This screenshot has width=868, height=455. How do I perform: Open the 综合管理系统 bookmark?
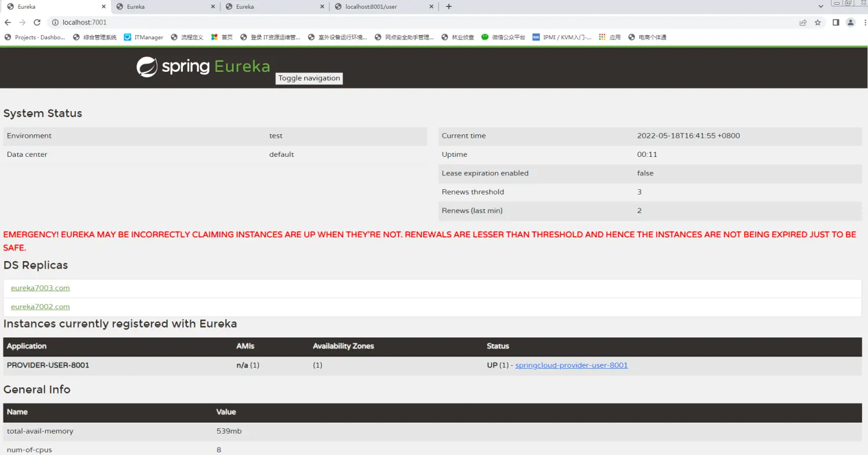click(x=95, y=37)
